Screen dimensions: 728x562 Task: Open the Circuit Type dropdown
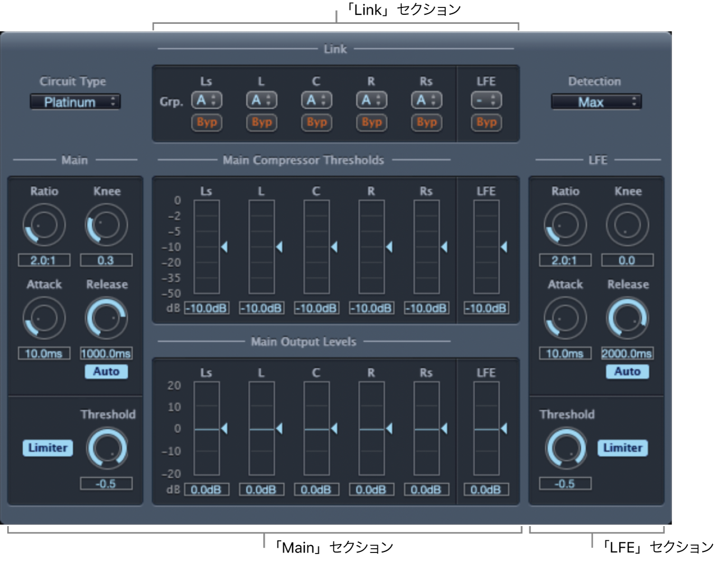74,101
